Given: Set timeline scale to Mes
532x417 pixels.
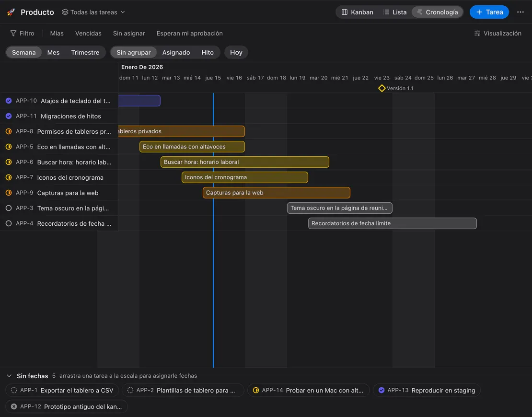Looking at the screenshot, I should [x=53, y=53].
